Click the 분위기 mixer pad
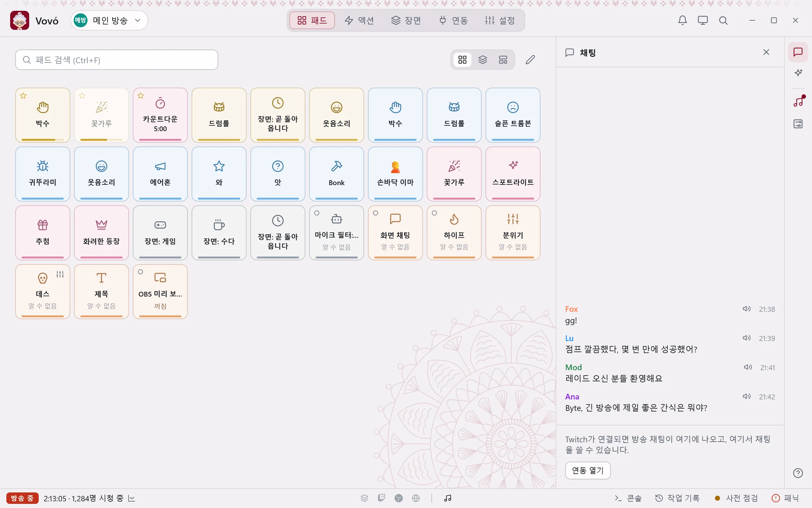The image size is (812, 508). point(513,233)
